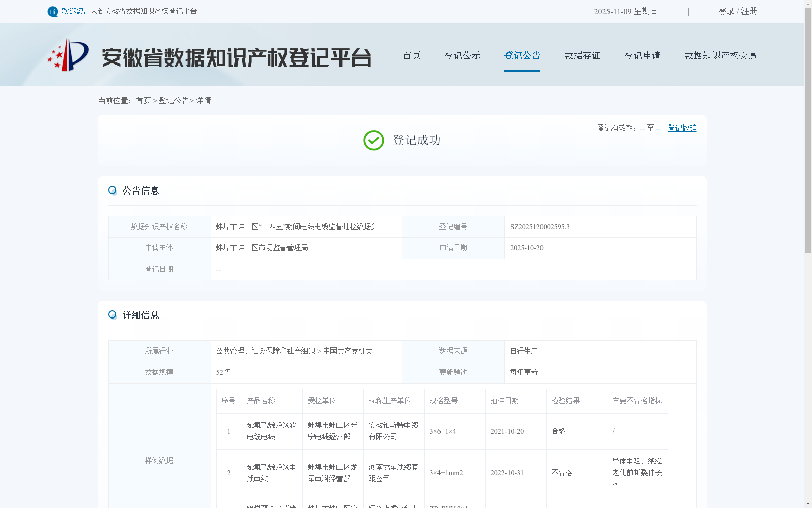Open the 数据知识产权交易 tab
812x508 pixels.
721,55
